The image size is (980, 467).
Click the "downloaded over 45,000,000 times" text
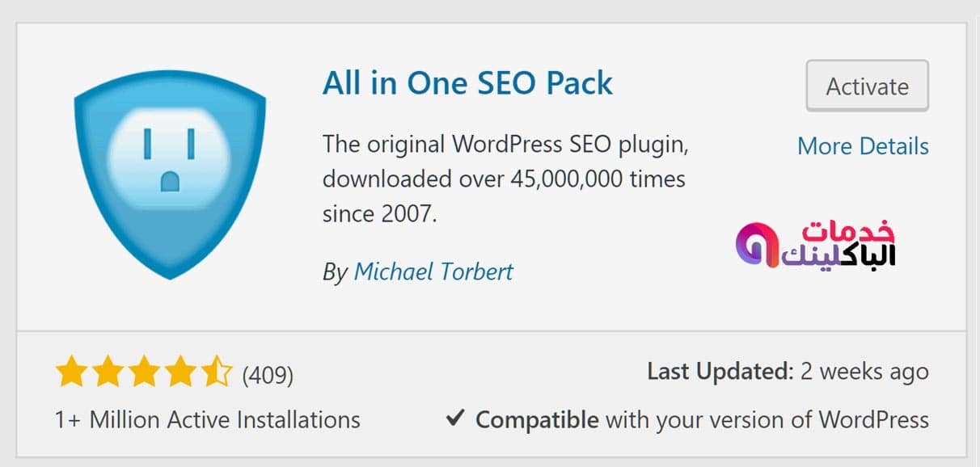(504, 179)
